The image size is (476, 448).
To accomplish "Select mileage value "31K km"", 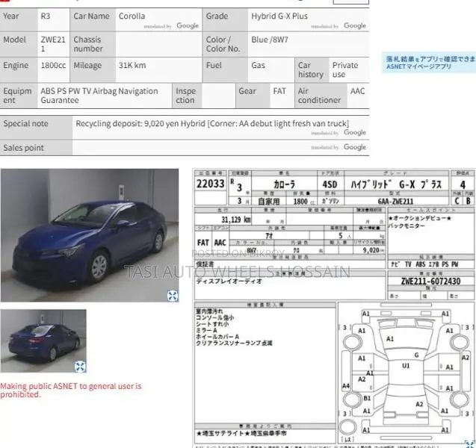I will point(132,65).
